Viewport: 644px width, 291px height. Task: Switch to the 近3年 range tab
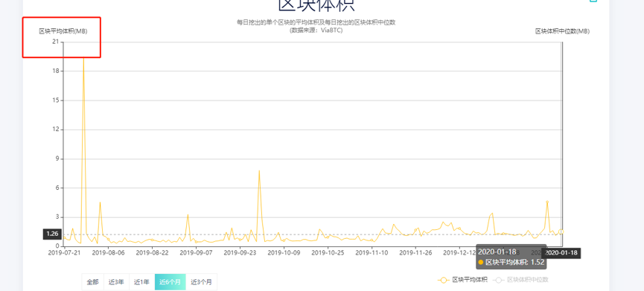(116, 282)
